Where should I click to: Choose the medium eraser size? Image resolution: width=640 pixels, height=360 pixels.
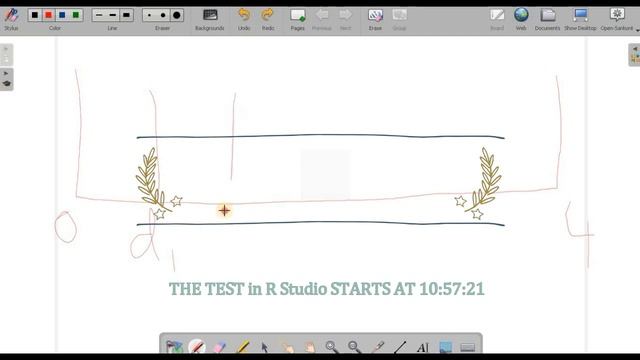[x=163, y=16]
